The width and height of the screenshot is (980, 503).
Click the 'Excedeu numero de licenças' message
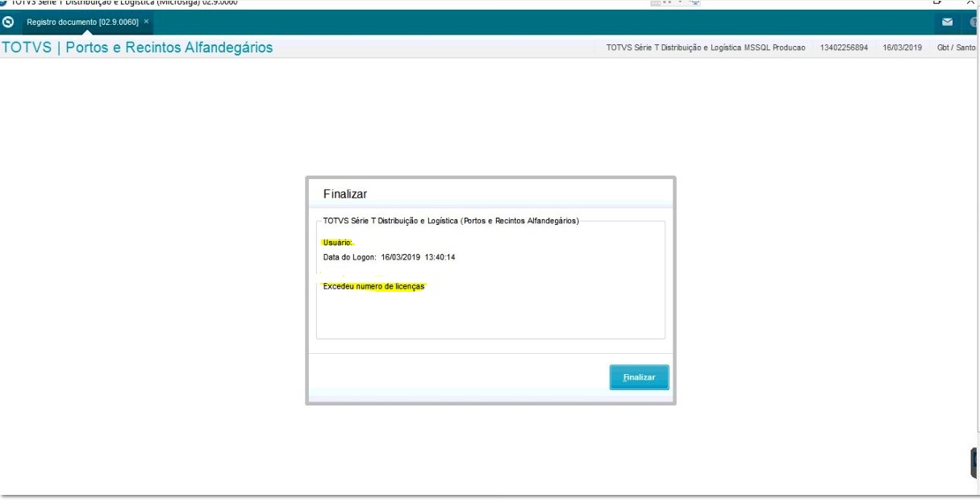[x=373, y=286]
